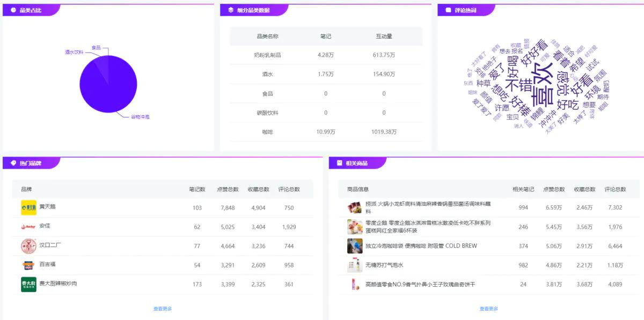Viewport: 644px width, 320px height.
Task: Click the 热门品牌 tag icon
Action: (x=13, y=163)
